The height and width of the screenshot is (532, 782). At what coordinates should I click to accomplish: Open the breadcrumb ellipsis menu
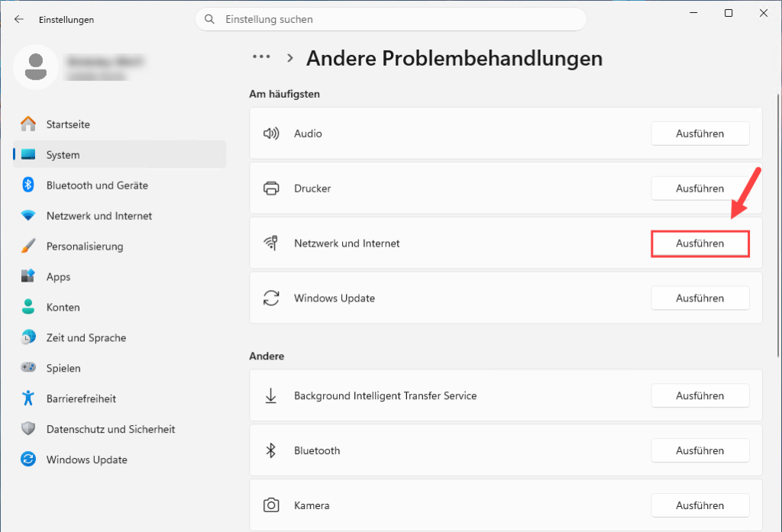[261, 56]
